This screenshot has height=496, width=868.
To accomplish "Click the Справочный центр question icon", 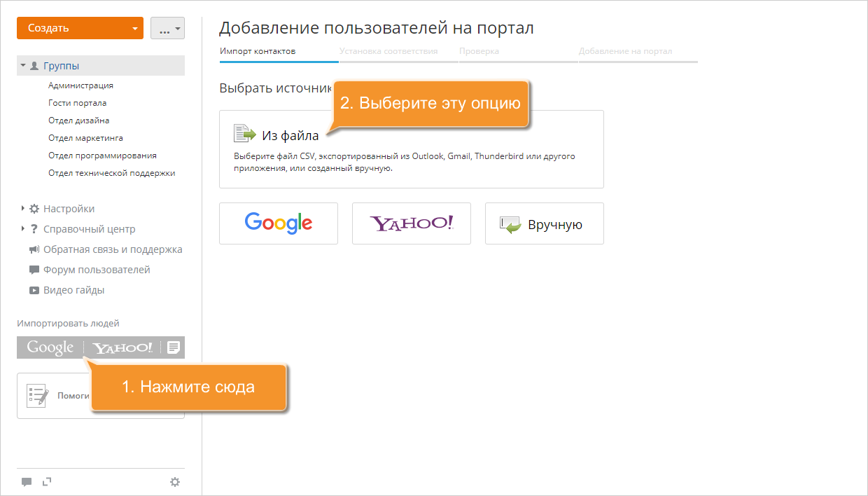I will (x=34, y=229).
